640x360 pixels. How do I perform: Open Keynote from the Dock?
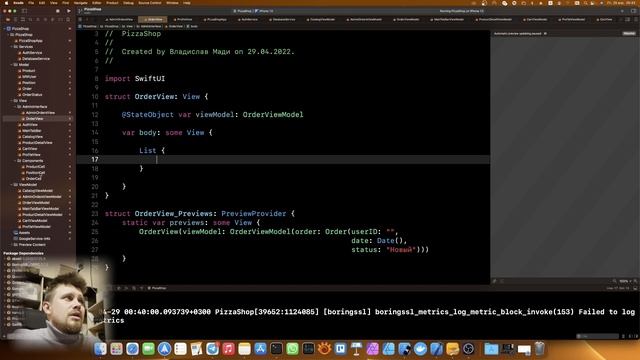tap(356, 349)
